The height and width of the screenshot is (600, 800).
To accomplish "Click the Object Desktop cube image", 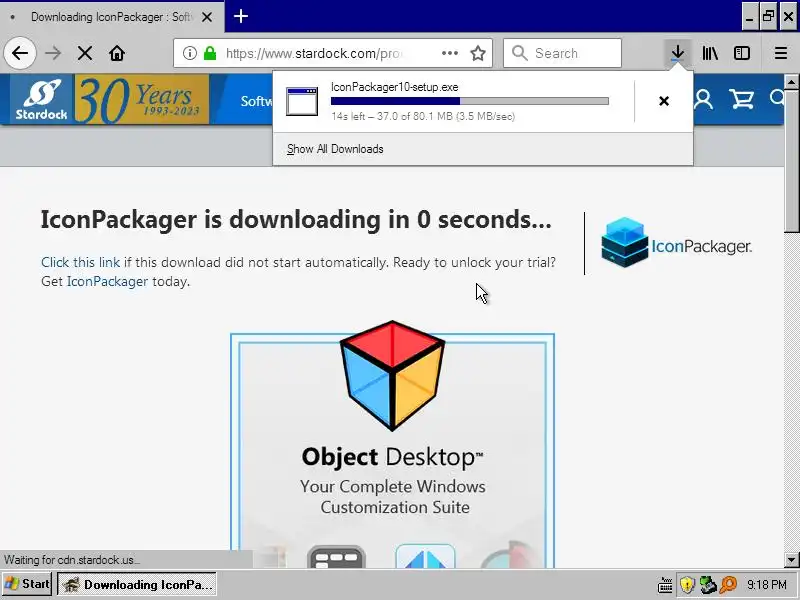I will [392, 376].
